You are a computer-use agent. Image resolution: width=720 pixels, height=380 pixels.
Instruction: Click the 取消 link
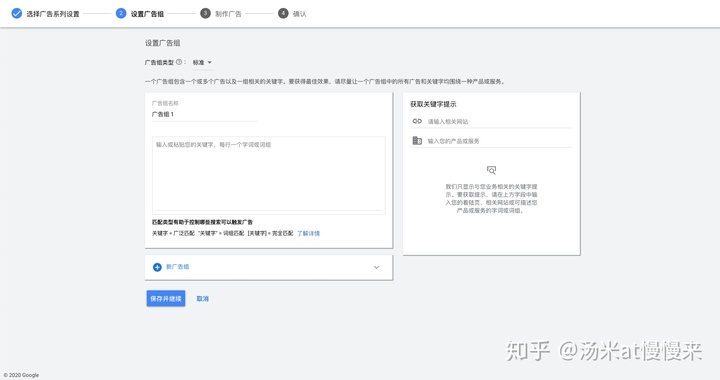pos(202,299)
